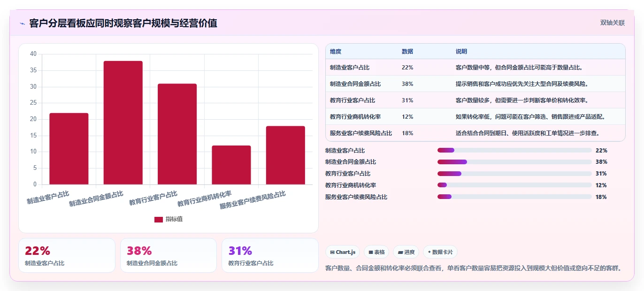Open the 31% 教育行业客户占比 data card
This screenshot has width=644, height=291.
coord(270,255)
